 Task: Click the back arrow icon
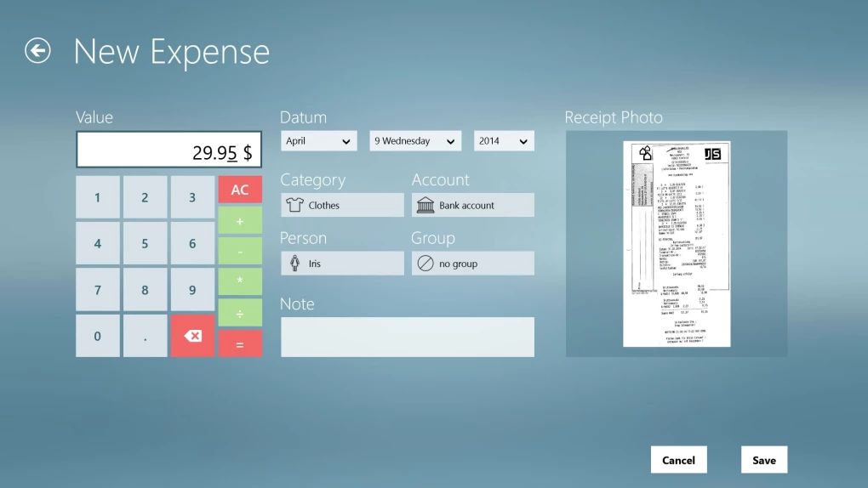pos(37,51)
